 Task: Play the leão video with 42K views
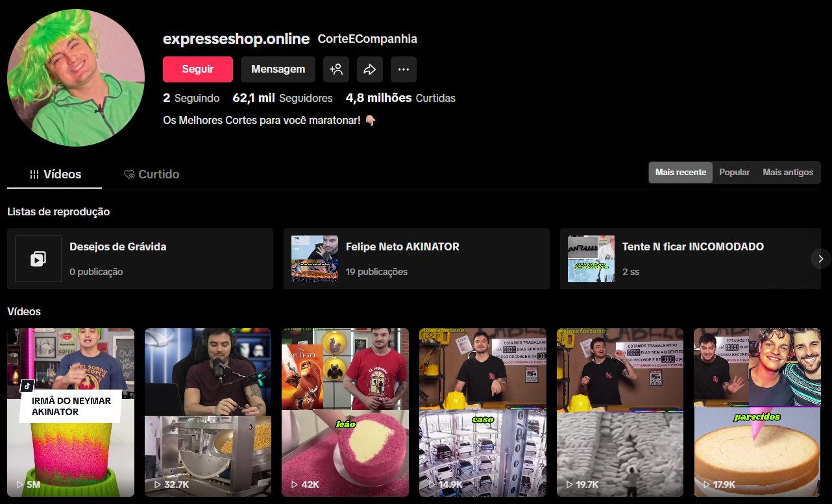click(x=345, y=413)
